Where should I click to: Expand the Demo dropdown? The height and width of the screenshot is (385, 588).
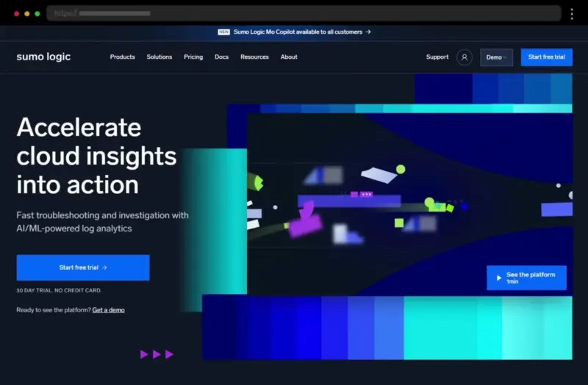tap(497, 57)
